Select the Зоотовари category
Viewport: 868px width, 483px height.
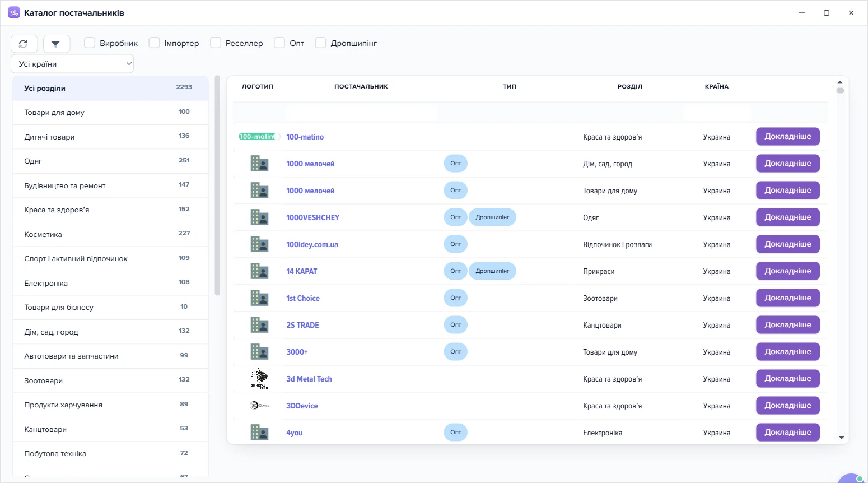pyautogui.click(x=111, y=380)
